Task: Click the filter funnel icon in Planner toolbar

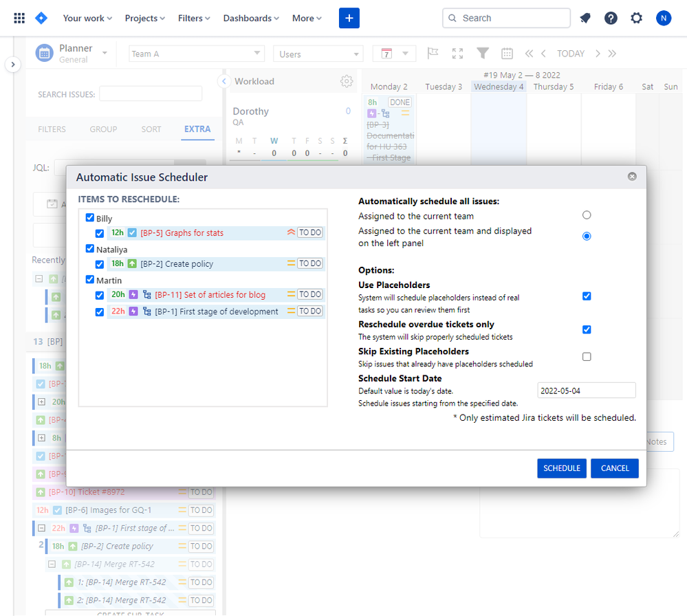Action: coord(483,54)
